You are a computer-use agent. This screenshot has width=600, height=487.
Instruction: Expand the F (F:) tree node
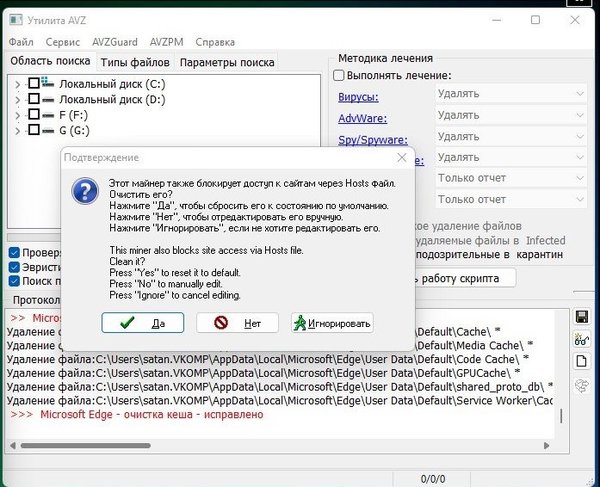[18, 115]
